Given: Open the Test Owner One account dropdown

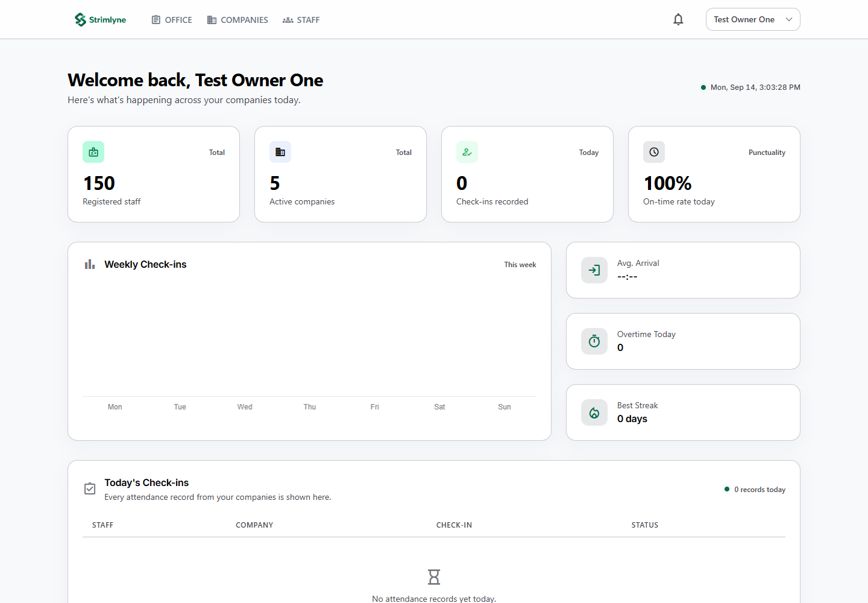Looking at the screenshot, I should (753, 19).
